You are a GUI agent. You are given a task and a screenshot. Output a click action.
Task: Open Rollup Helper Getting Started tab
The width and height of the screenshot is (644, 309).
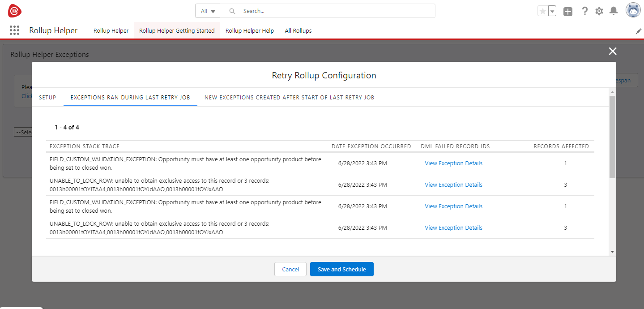[177, 30]
